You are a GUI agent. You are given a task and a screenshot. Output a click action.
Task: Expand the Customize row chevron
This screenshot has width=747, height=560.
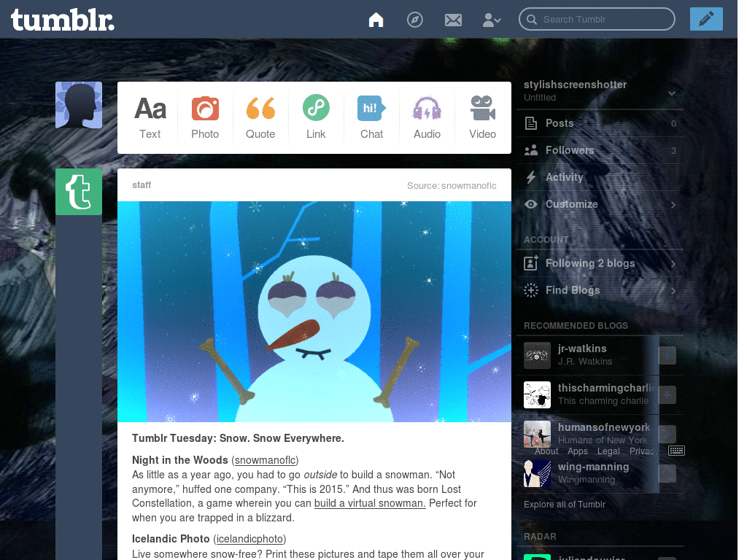tap(673, 205)
